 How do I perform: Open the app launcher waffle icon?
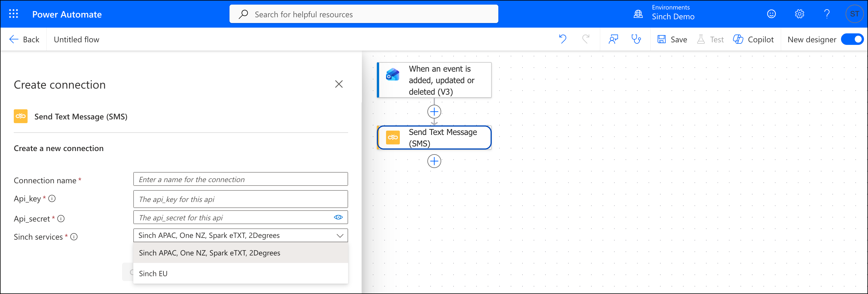click(x=13, y=14)
